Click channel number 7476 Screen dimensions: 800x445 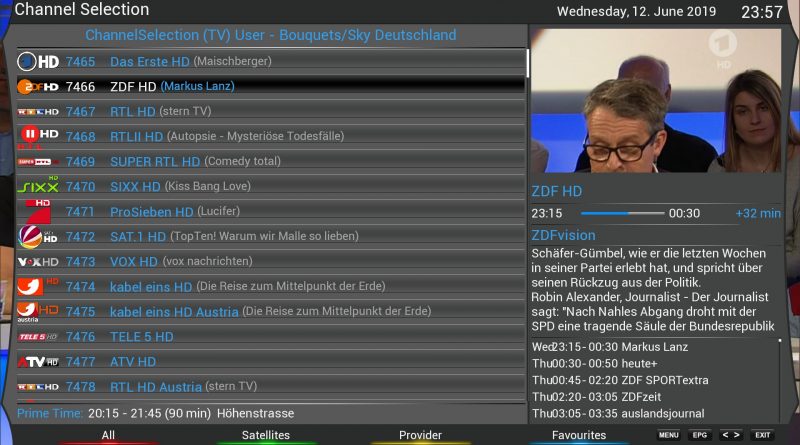click(80, 337)
